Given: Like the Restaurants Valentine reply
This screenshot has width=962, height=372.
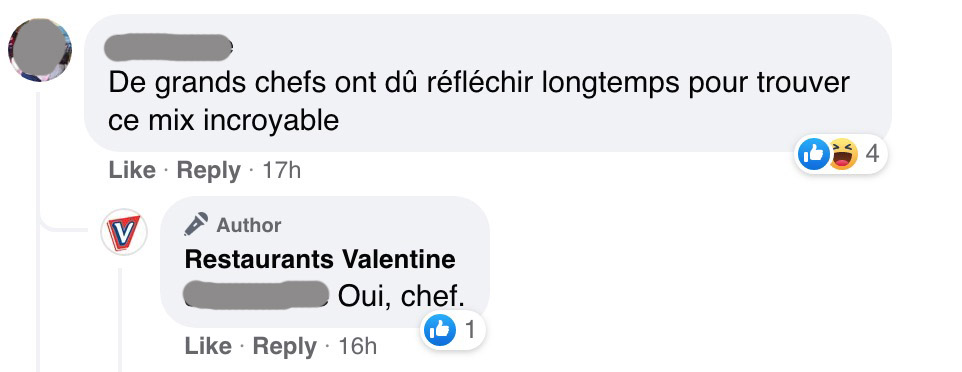Looking at the screenshot, I should 208,346.
